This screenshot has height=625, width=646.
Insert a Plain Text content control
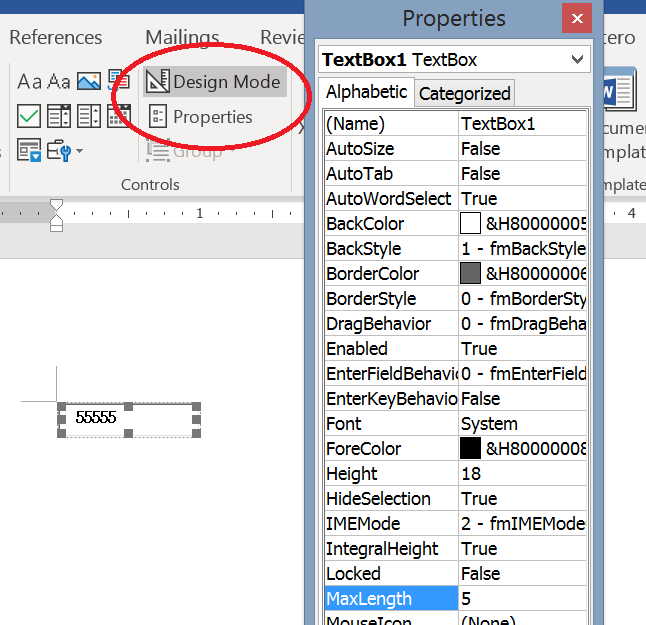[59, 82]
